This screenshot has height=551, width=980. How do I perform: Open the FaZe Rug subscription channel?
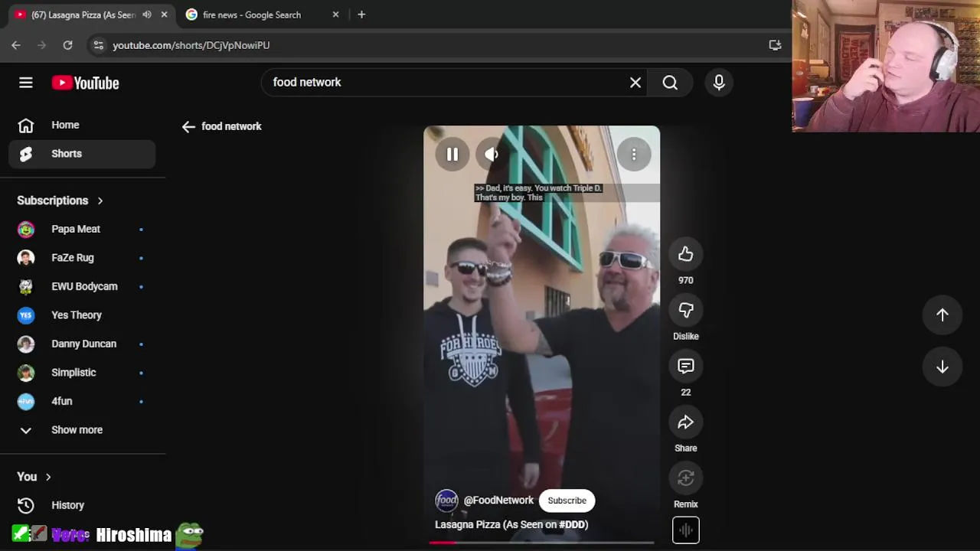click(83, 258)
